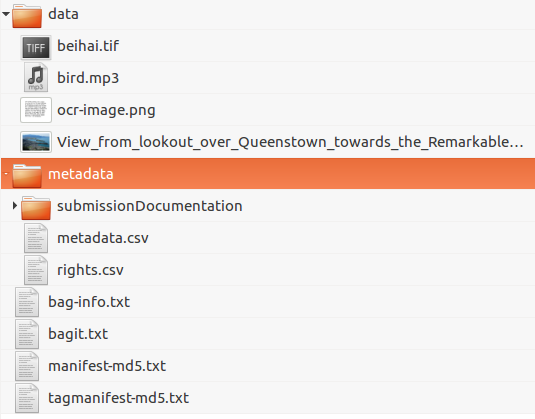Image resolution: width=535 pixels, height=419 pixels.
Task: Select the tagmanifest-md5.txt entry
Action: (268, 398)
